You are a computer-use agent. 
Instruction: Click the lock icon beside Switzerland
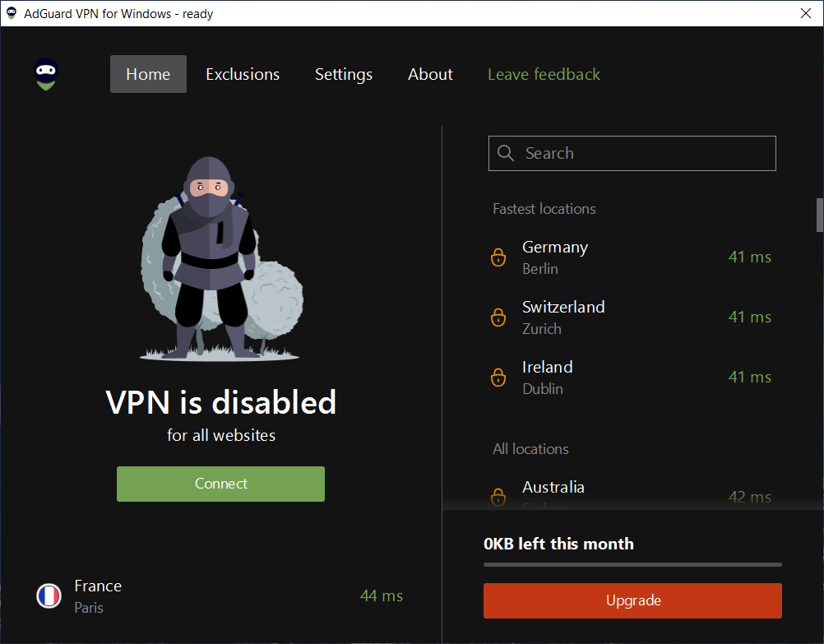pos(498,317)
